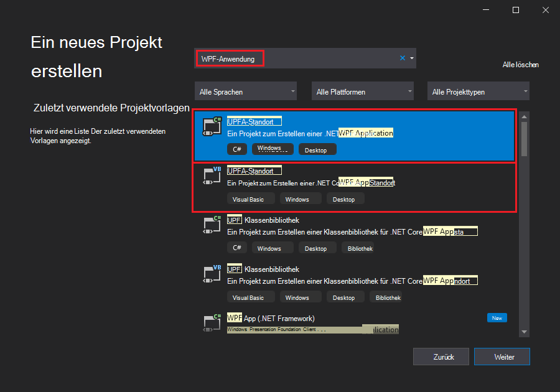Click the scrollbar up arrow in template list
Screen dimensions: 560x392
[524, 116]
